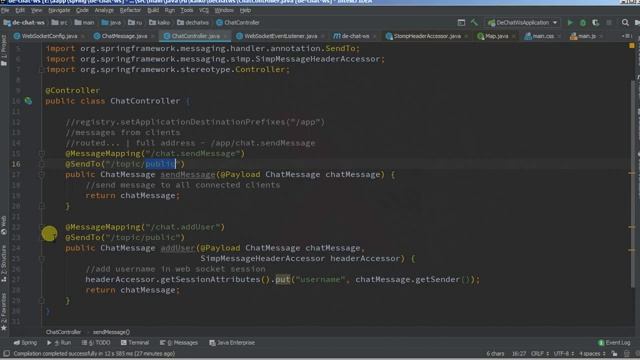Run with coverage via the shield icon
This screenshot has width=640, height=360.
pyautogui.click(x=596, y=23)
